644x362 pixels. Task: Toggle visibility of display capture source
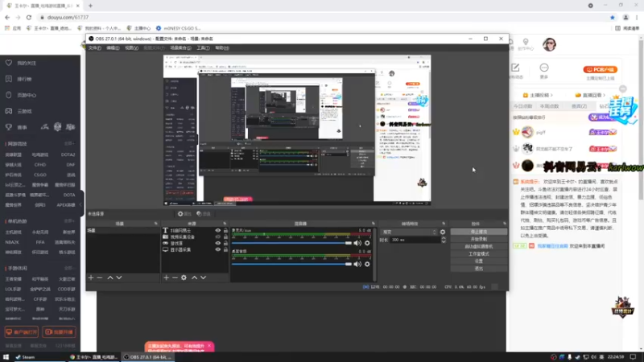point(217,249)
